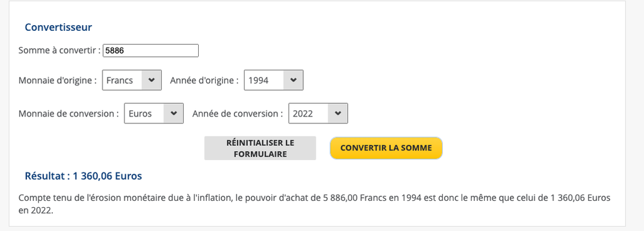The width and height of the screenshot is (644, 231).
Task: Click the 'Monnaie d'origine' label
Action: (57, 80)
